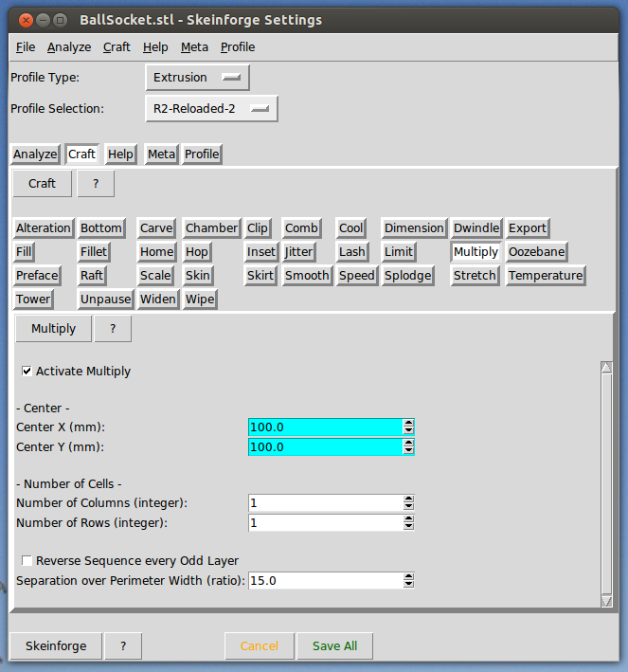Open the Profile Selection R2-Reloaded-2 dropdown
Image resolution: width=628 pixels, height=672 pixels.
pos(211,109)
